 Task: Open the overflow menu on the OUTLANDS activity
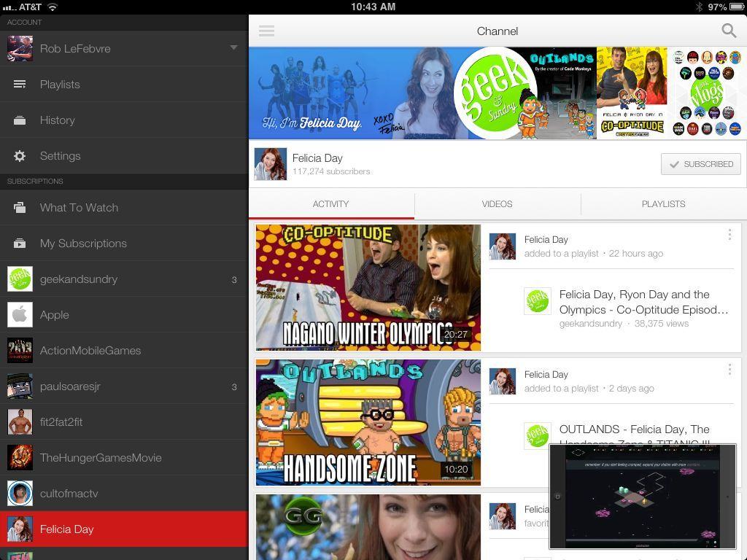tap(729, 370)
